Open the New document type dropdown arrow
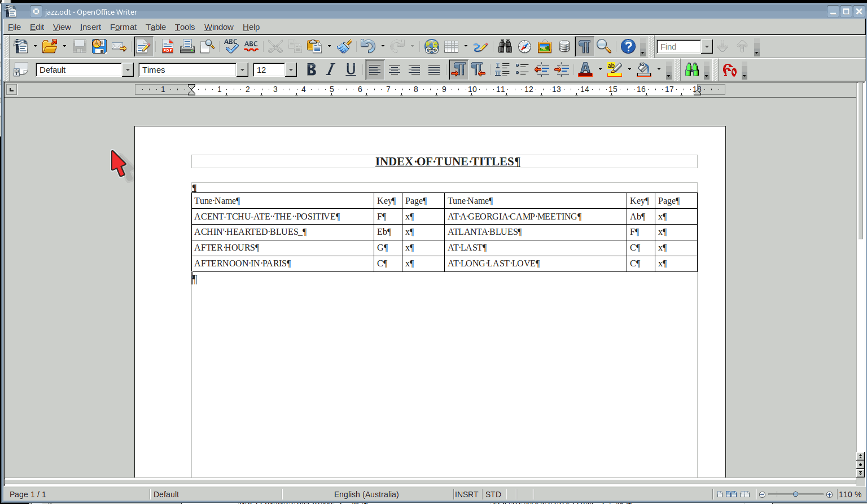Screen dimensions: 867x504 pyautogui.click(x=35, y=46)
